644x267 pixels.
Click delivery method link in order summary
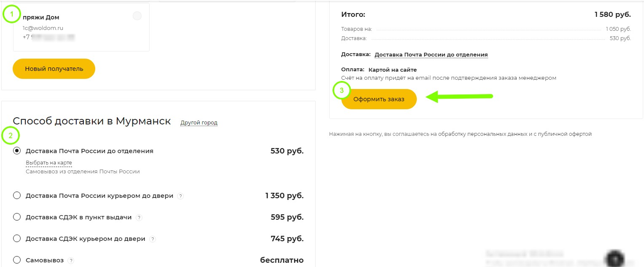pyautogui.click(x=431, y=55)
